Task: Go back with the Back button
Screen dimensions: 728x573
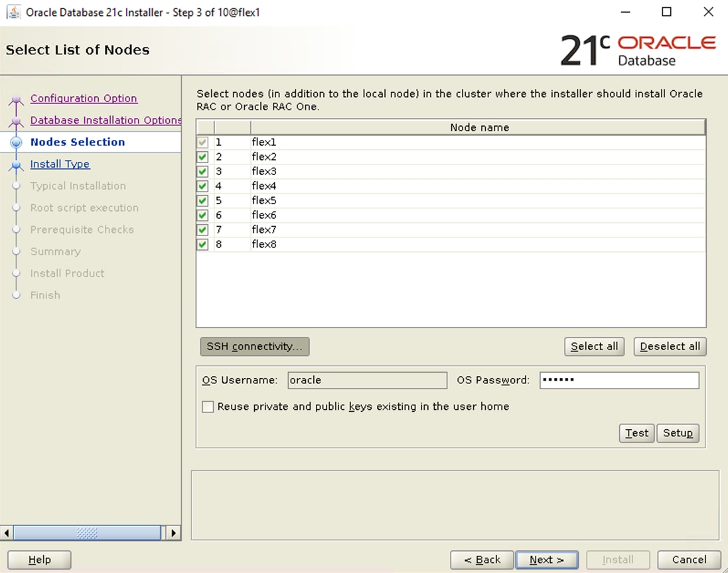Action: 482,560
